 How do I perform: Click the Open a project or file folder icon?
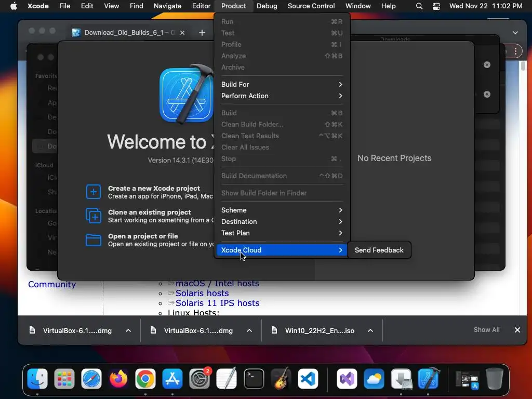94,240
